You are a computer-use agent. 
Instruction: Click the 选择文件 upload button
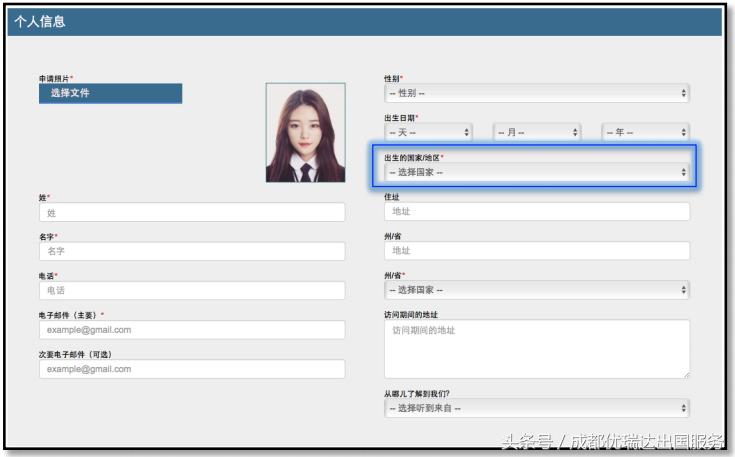coord(110,93)
